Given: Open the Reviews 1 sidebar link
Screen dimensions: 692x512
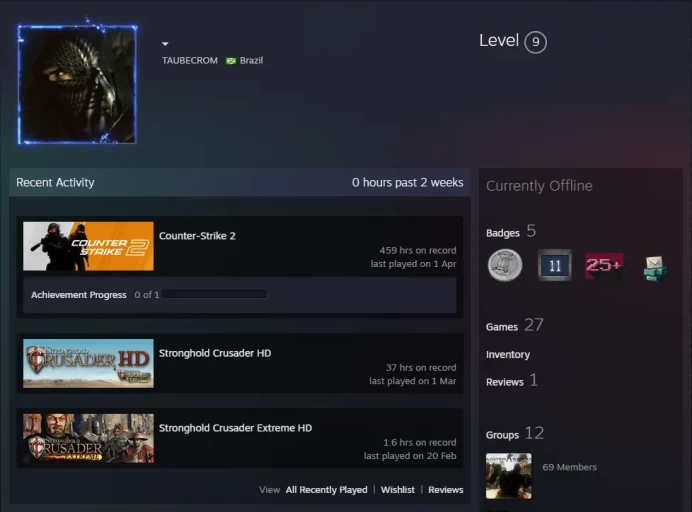Looking at the screenshot, I should [512, 381].
